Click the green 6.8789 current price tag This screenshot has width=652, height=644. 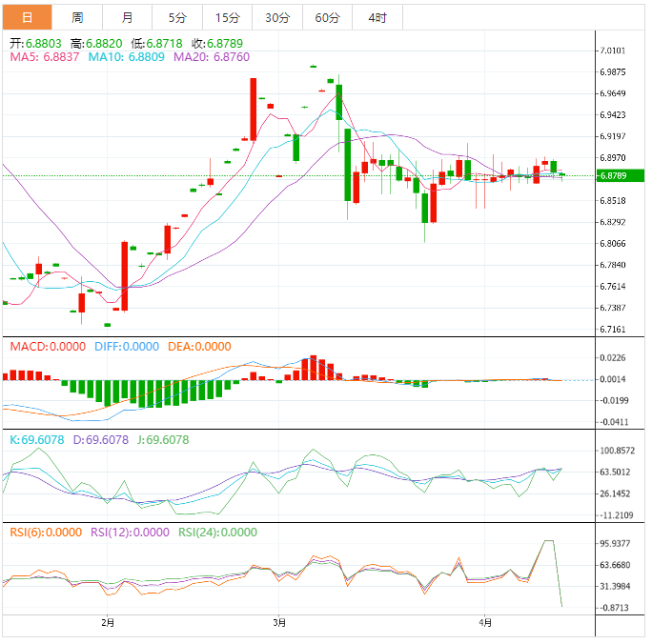[620, 175]
